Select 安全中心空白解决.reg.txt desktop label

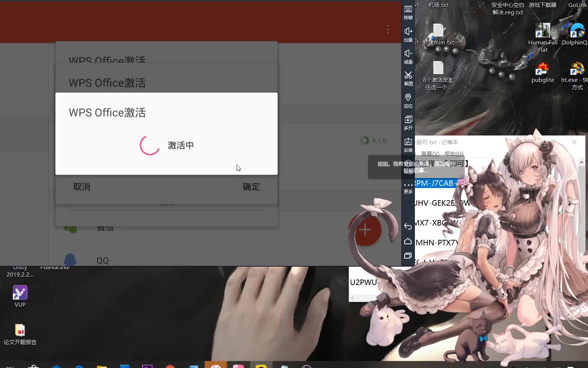(x=508, y=9)
